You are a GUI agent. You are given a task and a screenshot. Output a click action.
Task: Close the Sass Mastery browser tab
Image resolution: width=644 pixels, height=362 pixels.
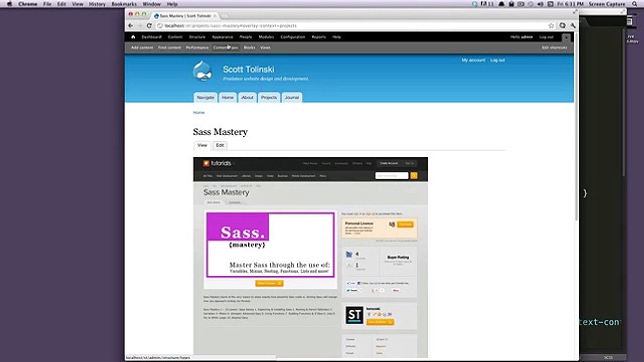coord(215,16)
